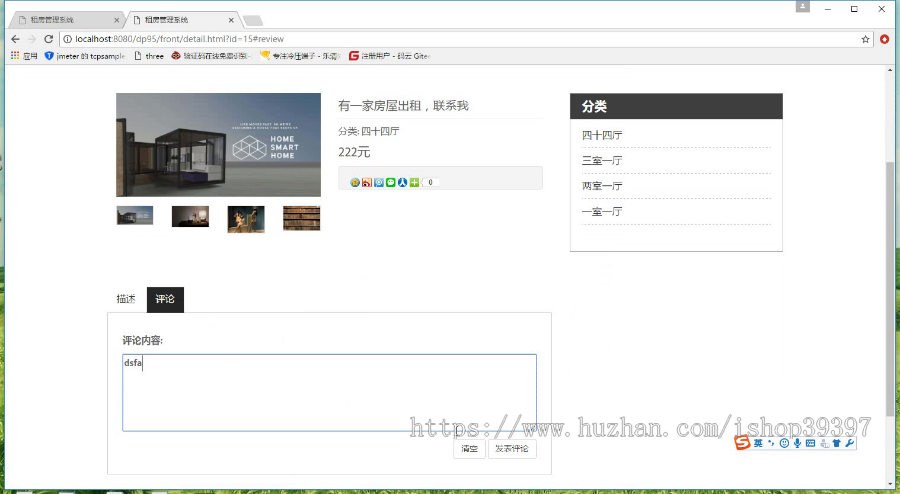View site info icon in address bar
This screenshot has width=900, height=494.
(67, 39)
